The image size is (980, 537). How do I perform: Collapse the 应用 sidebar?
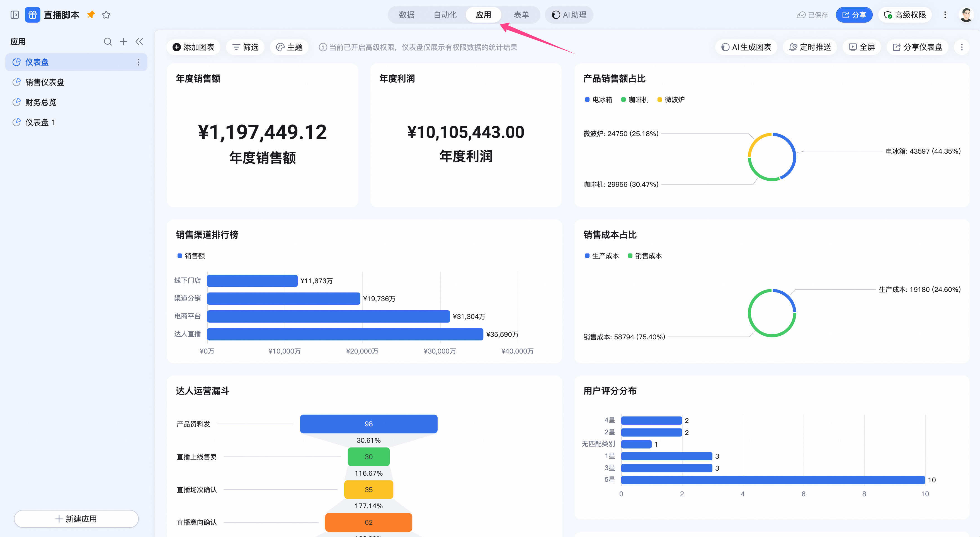139,42
